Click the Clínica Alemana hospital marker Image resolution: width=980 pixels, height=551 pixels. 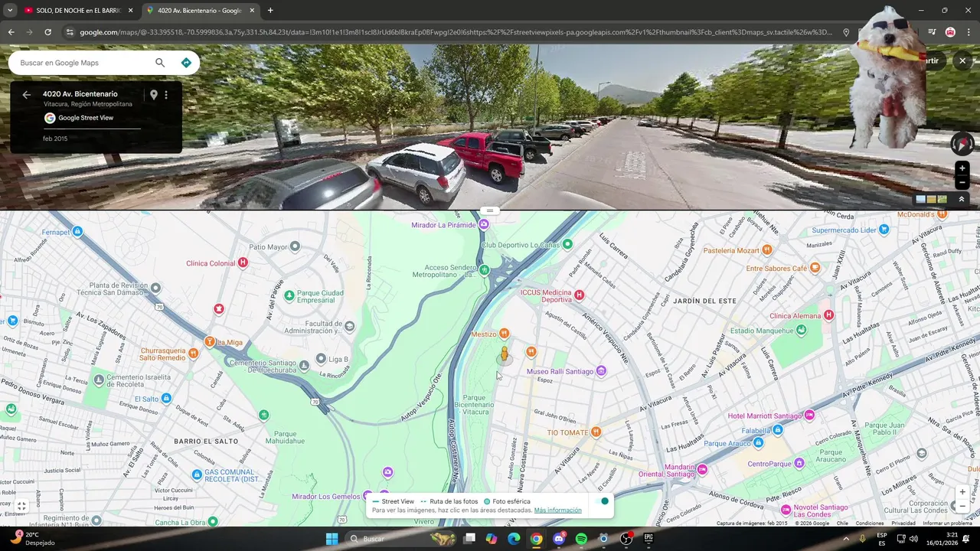point(828,315)
